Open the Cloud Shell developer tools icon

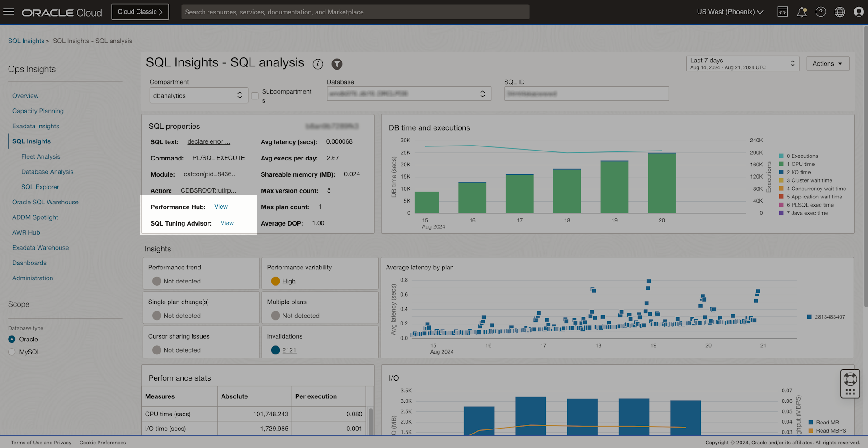(782, 12)
